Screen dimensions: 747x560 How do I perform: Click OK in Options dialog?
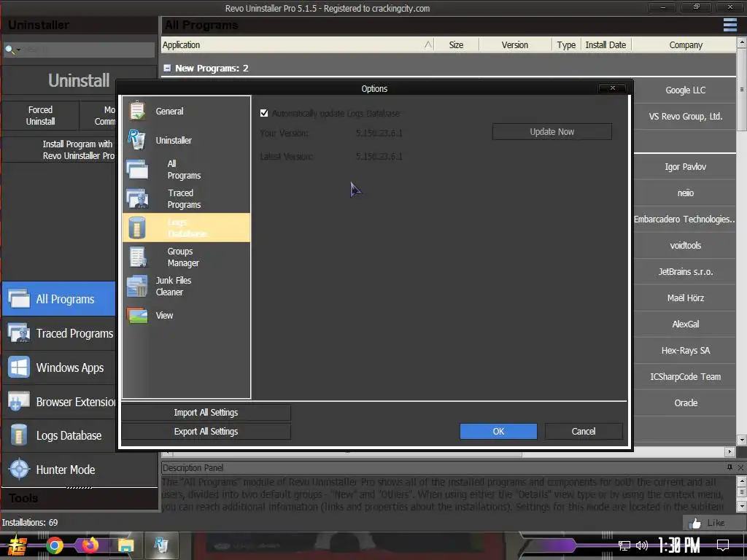click(498, 432)
